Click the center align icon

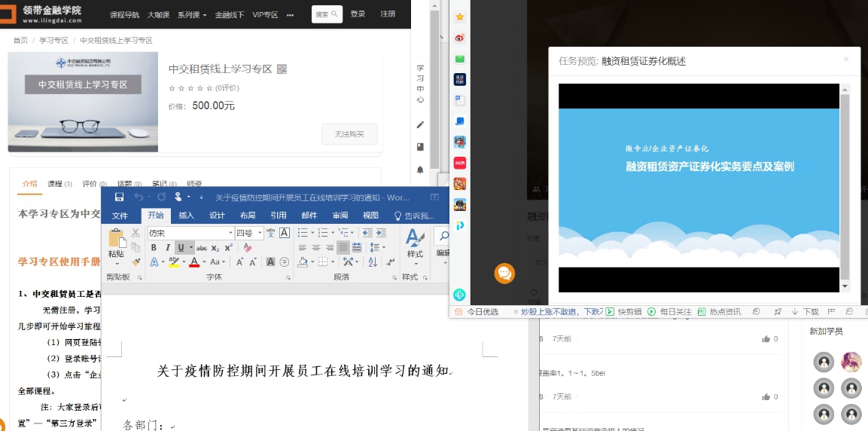[315, 247]
